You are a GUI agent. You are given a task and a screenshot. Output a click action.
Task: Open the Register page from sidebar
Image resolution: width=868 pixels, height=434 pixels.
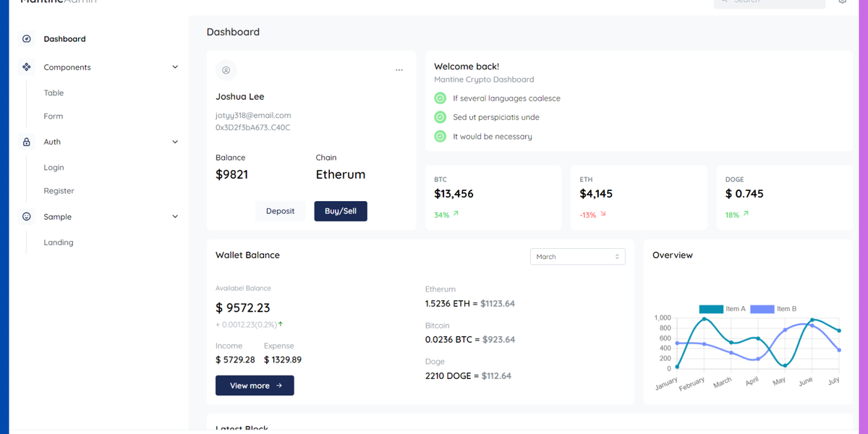click(59, 190)
